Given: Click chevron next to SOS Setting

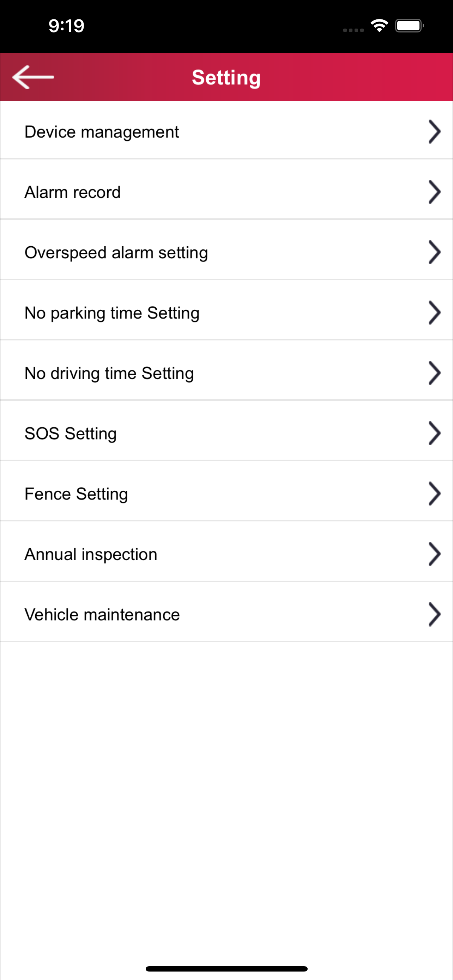Looking at the screenshot, I should pos(434,433).
